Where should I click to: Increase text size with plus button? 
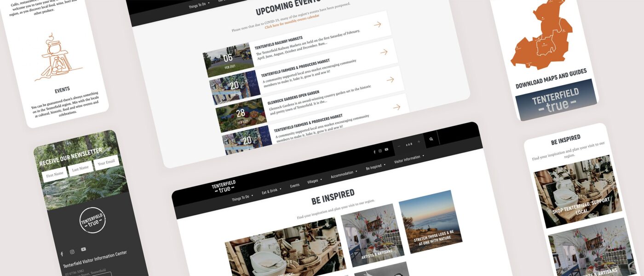(419, 142)
